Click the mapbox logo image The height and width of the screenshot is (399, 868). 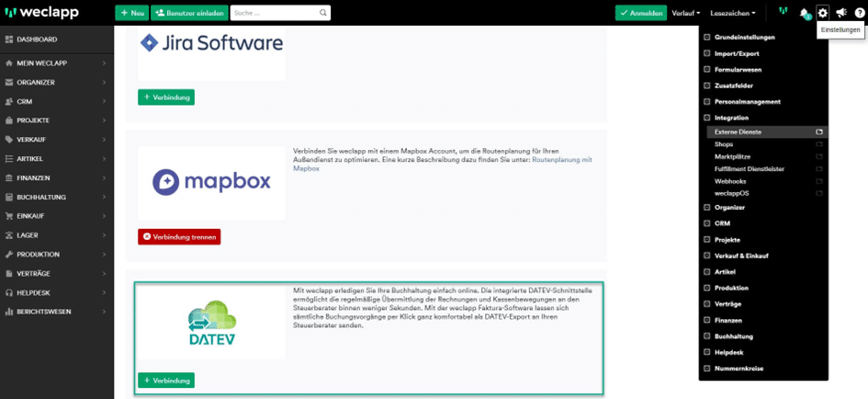211,183
